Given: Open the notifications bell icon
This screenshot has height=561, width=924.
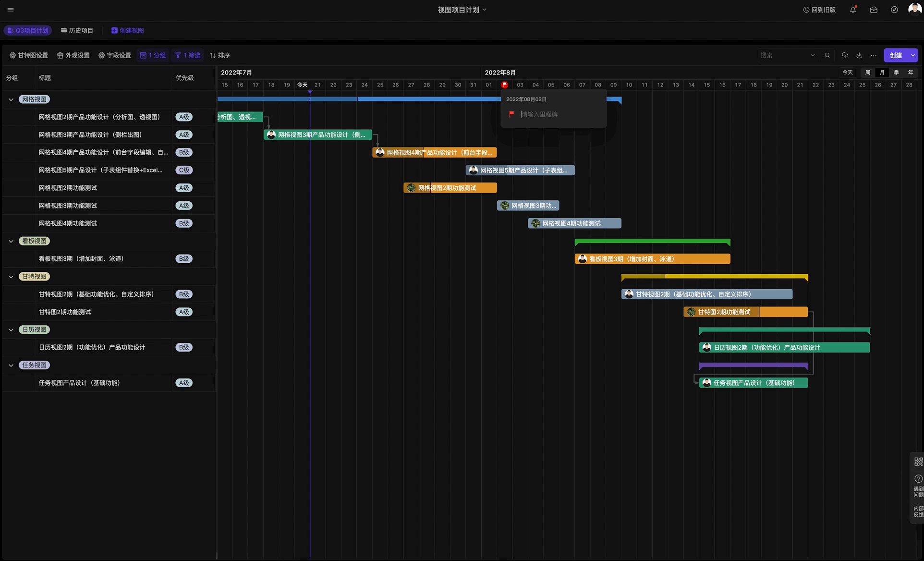Looking at the screenshot, I should 853,10.
